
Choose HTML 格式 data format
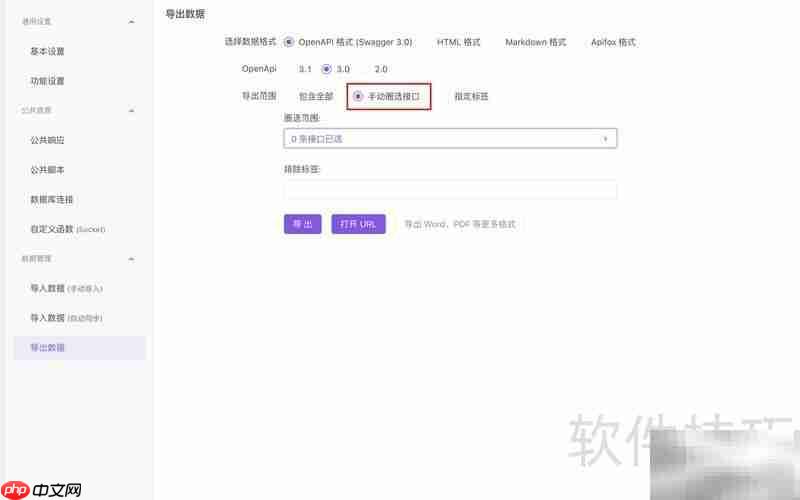point(458,42)
